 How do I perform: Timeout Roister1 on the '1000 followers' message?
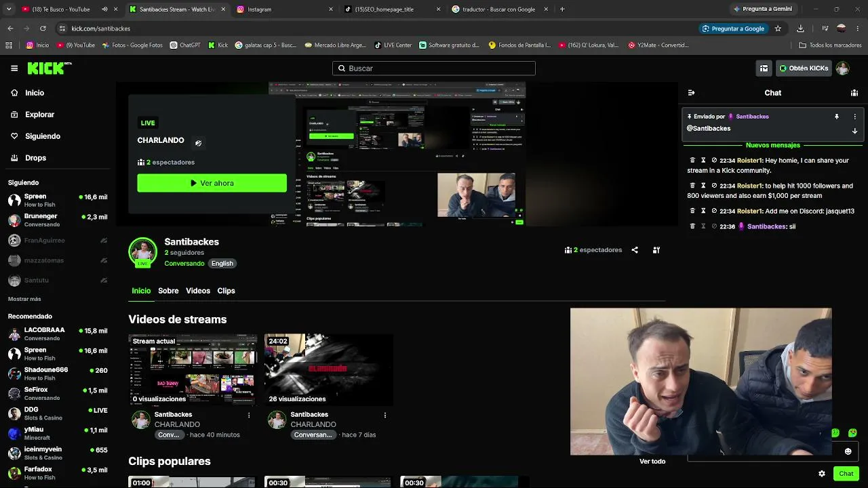pos(703,186)
